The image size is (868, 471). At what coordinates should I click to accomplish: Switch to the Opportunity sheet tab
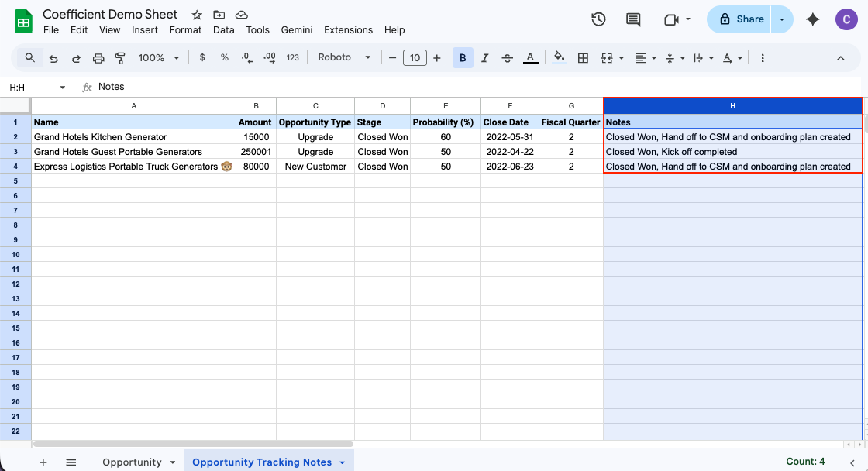tap(133, 462)
